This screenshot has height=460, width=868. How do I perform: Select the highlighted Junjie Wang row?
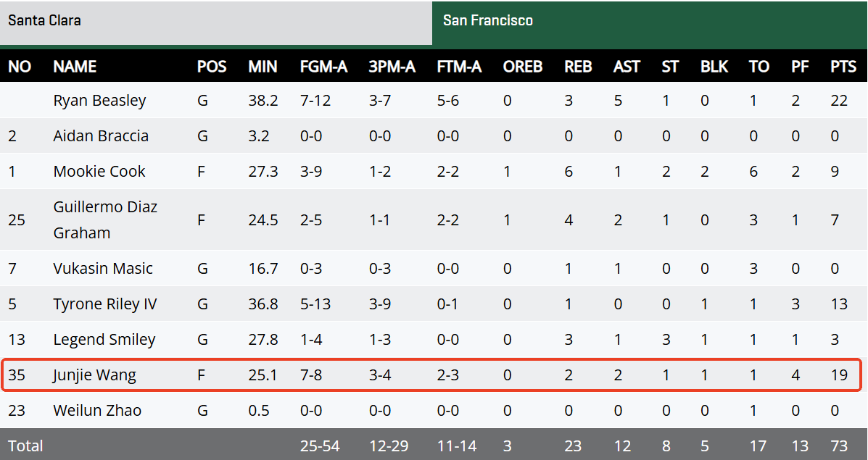(x=431, y=375)
